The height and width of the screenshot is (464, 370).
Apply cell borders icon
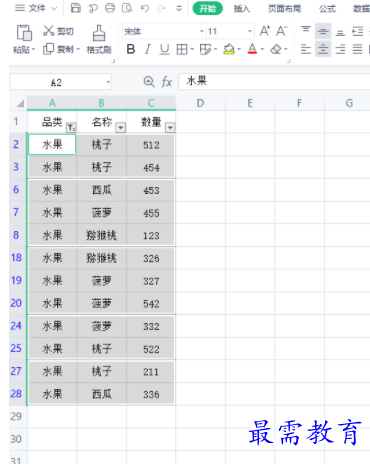point(182,49)
